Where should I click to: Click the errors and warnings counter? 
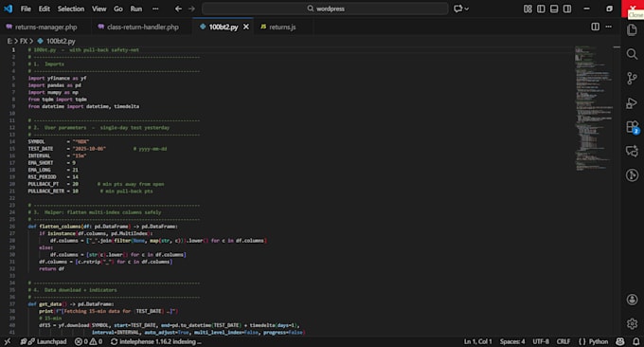tap(88, 341)
